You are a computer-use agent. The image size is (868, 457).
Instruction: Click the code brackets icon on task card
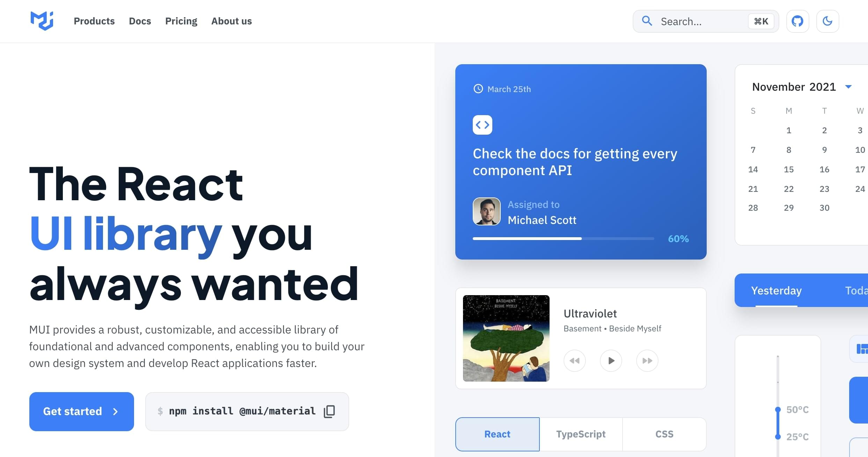pyautogui.click(x=483, y=125)
